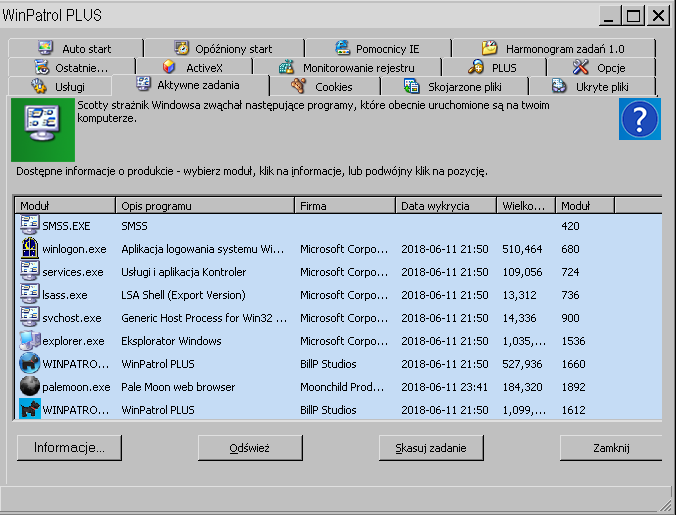Screen dimensions: 676x515
Task: Refresh list with the Odśwież button
Action: pyautogui.click(x=250, y=447)
